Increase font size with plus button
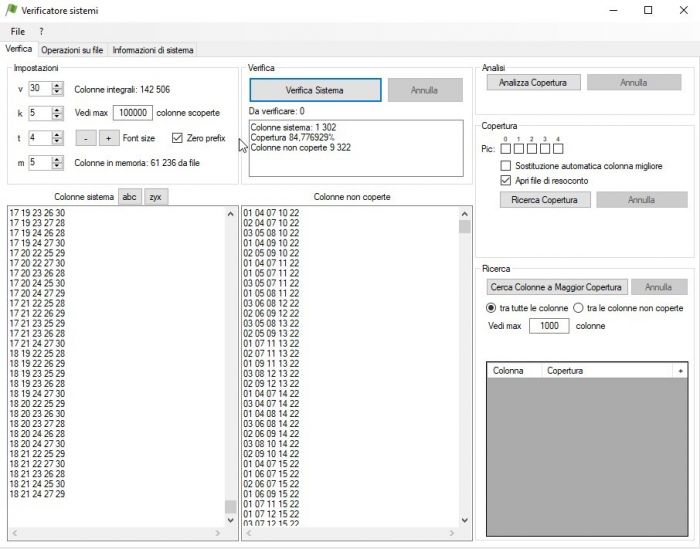700x549 pixels. [x=108, y=138]
